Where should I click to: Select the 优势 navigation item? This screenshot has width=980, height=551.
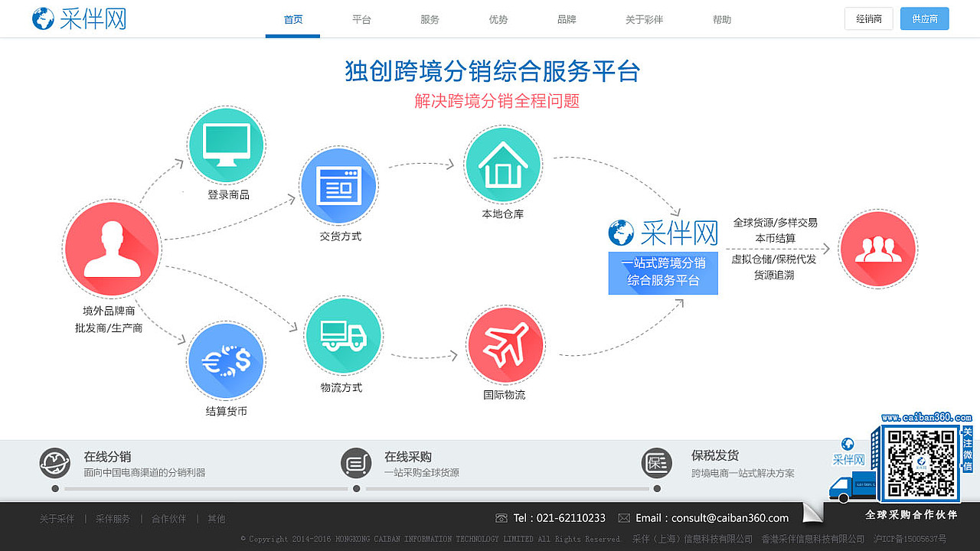click(x=498, y=19)
